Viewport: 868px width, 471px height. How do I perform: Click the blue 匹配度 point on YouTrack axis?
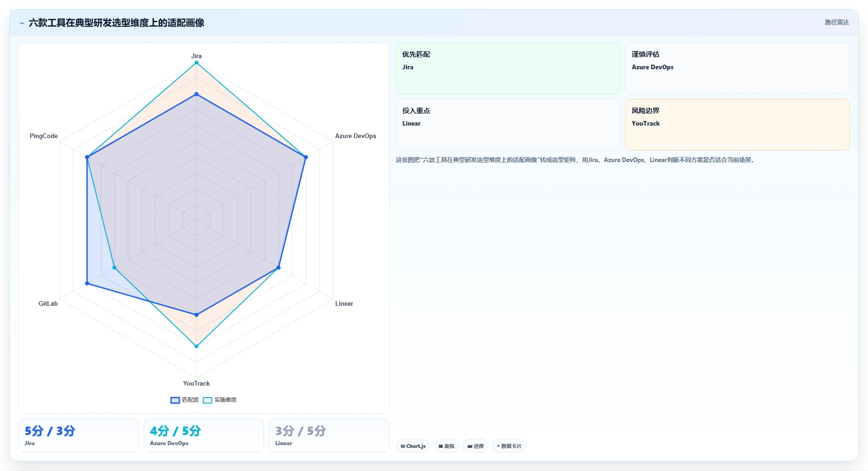coord(196,315)
